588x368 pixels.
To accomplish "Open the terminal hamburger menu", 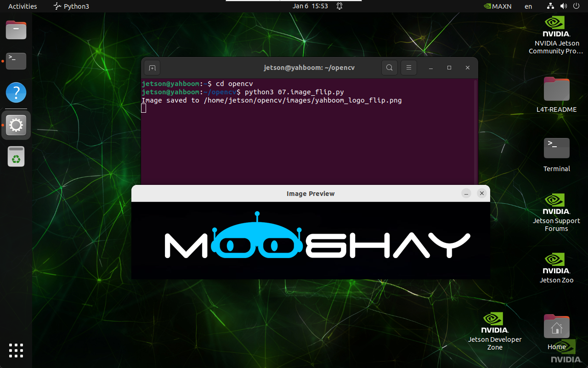I will point(408,68).
